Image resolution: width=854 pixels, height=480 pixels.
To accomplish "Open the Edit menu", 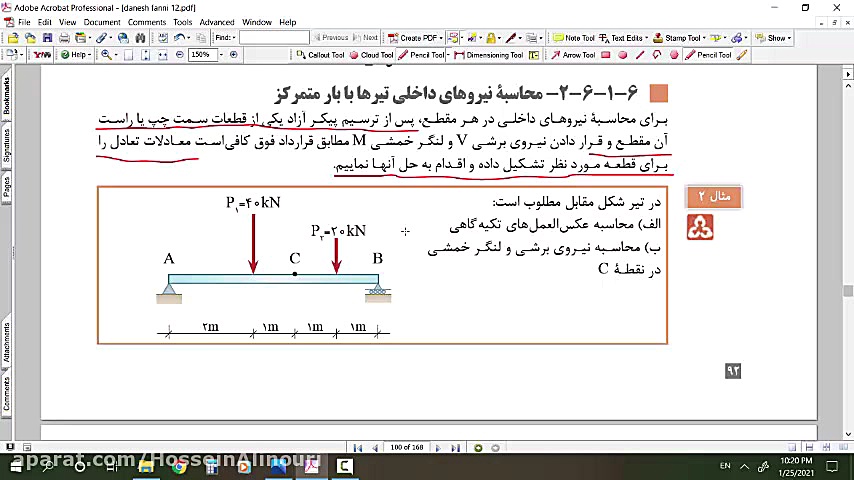I will pyautogui.click(x=45, y=22).
